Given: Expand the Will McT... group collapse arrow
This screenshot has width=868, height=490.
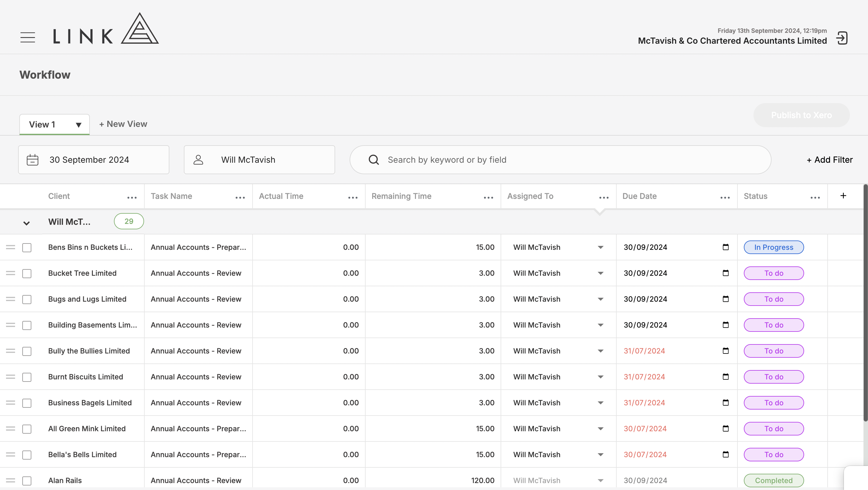Looking at the screenshot, I should [x=26, y=222].
